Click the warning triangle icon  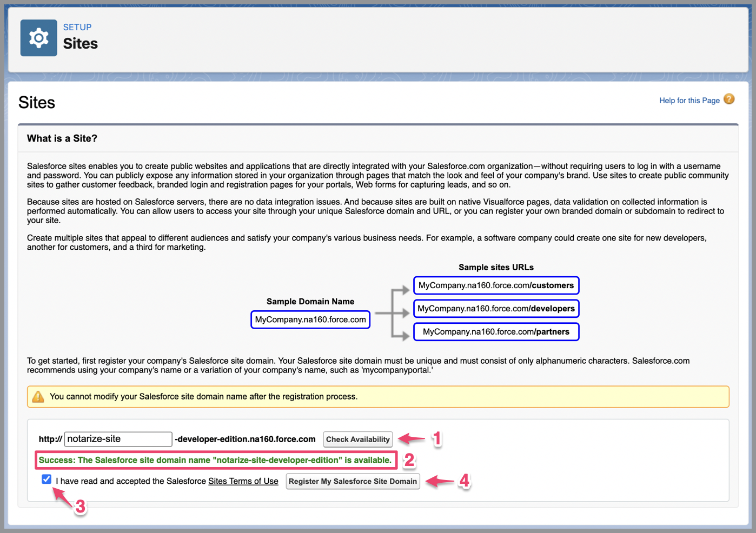37,396
